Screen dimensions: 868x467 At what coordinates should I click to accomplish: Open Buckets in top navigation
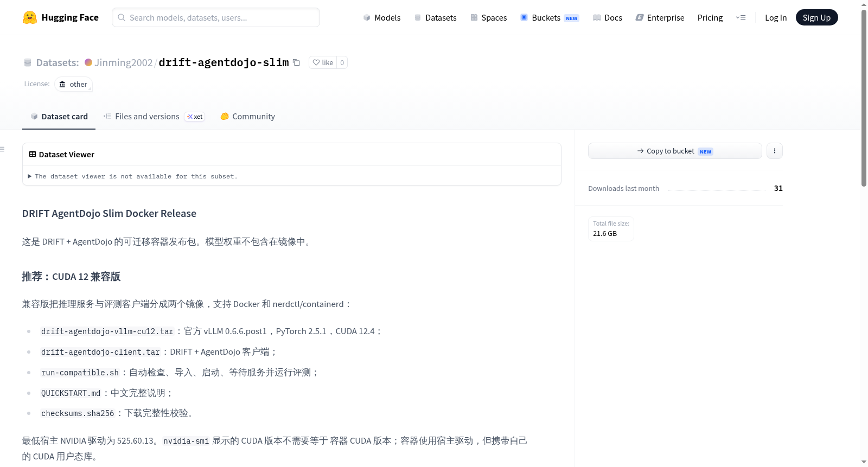(x=550, y=18)
